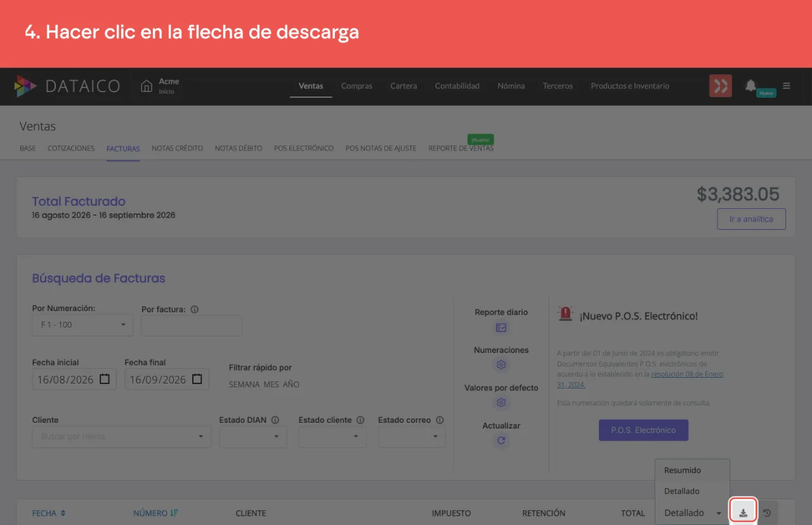Viewport: 812px width, 525px height.
Task: Click the red double-chevron icon
Action: pos(721,86)
